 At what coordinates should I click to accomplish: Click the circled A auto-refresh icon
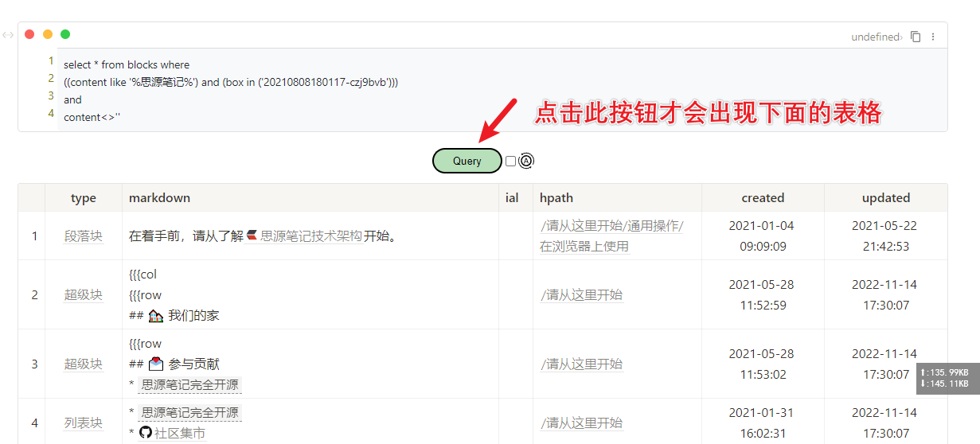click(x=525, y=161)
